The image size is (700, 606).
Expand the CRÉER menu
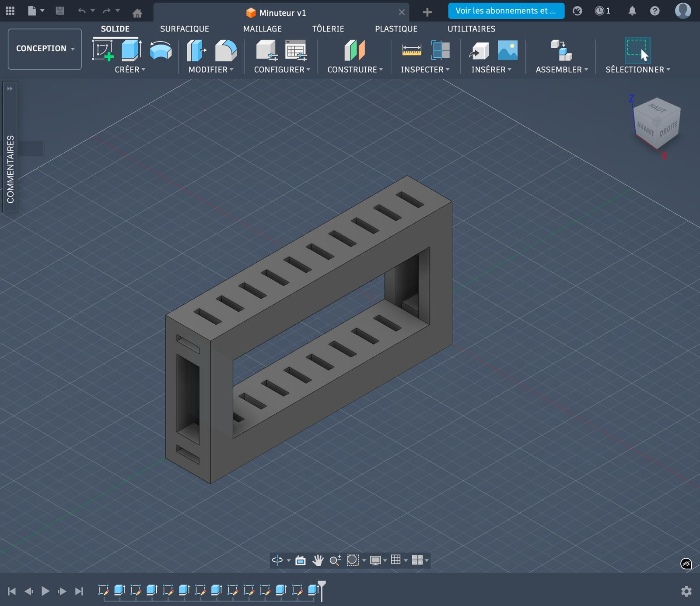pyautogui.click(x=130, y=70)
